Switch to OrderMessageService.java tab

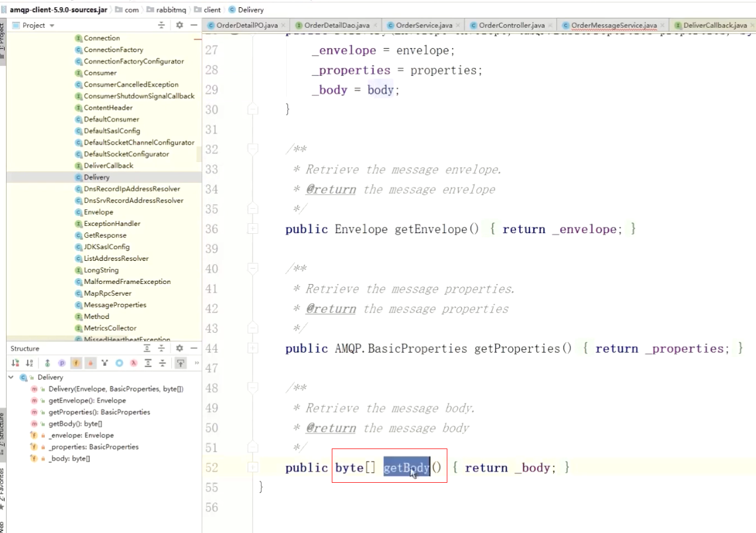(x=614, y=25)
